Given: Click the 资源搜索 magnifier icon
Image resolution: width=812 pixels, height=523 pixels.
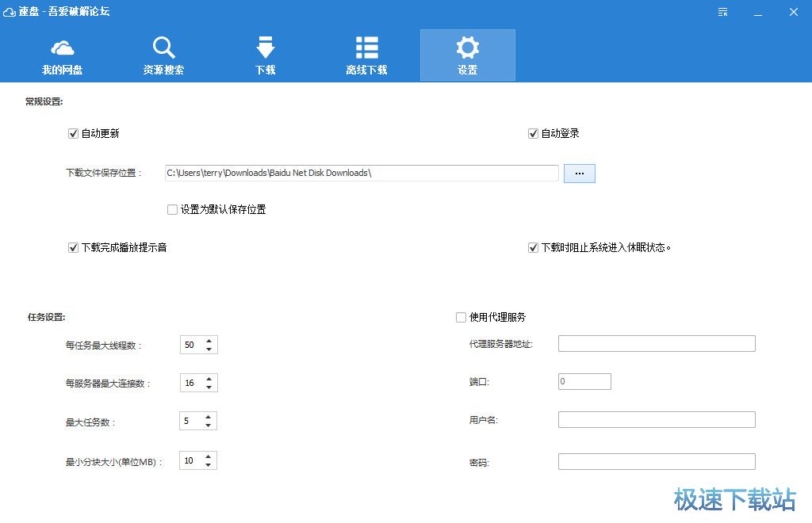Looking at the screenshot, I should coord(163,48).
